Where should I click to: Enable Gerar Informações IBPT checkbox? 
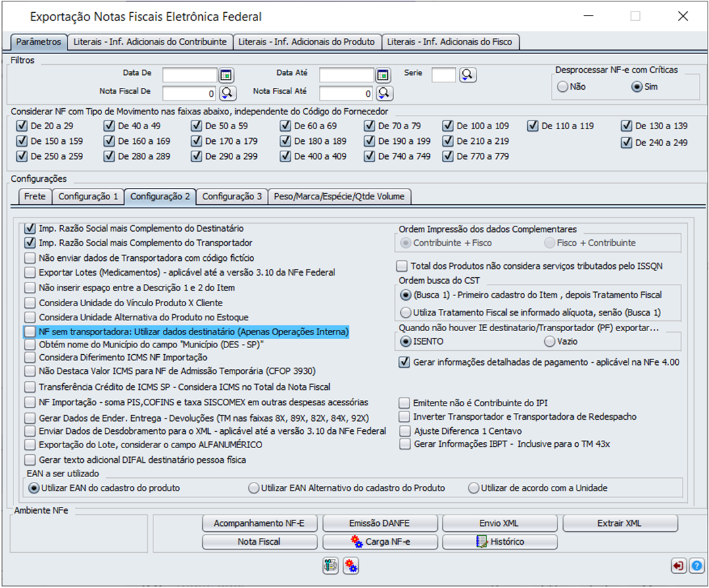405,444
